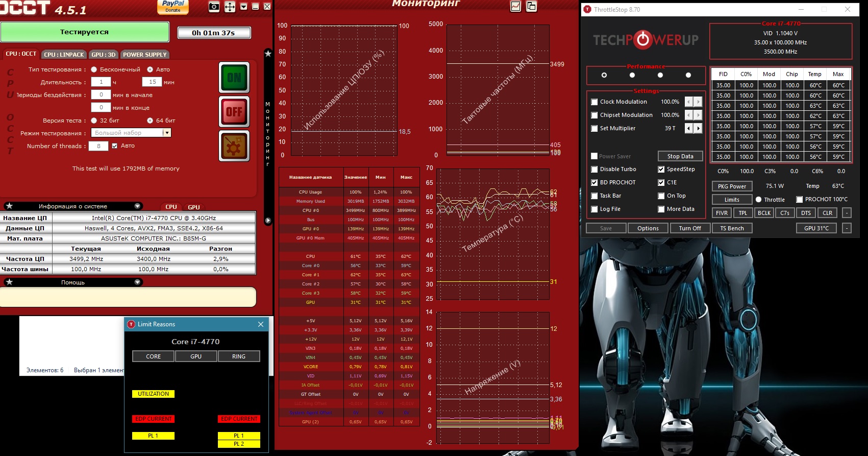Image resolution: width=868 pixels, height=456 pixels.
Task: Collapse the Помощь section
Action: click(137, 282)
